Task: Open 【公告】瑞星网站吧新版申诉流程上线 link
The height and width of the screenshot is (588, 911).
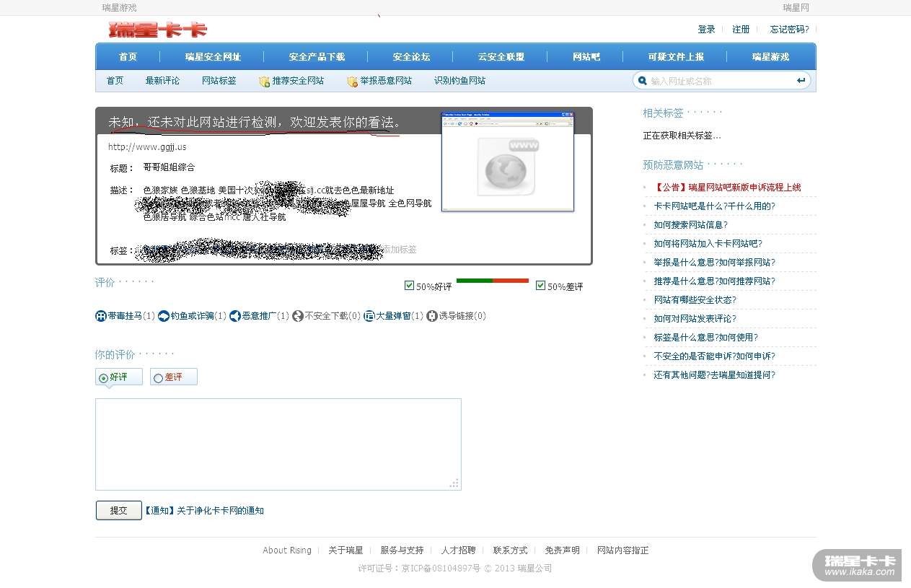Action: [727, 188]
